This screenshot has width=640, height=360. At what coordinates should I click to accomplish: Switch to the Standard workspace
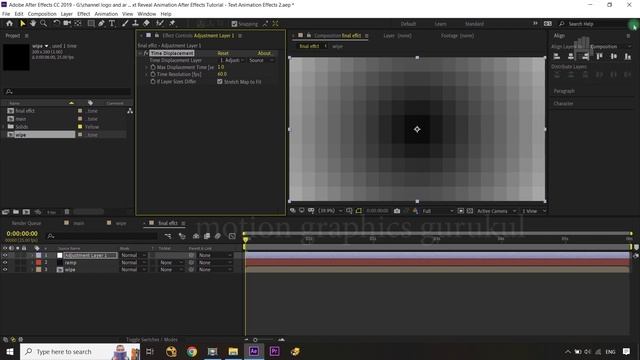click(474, 24)
